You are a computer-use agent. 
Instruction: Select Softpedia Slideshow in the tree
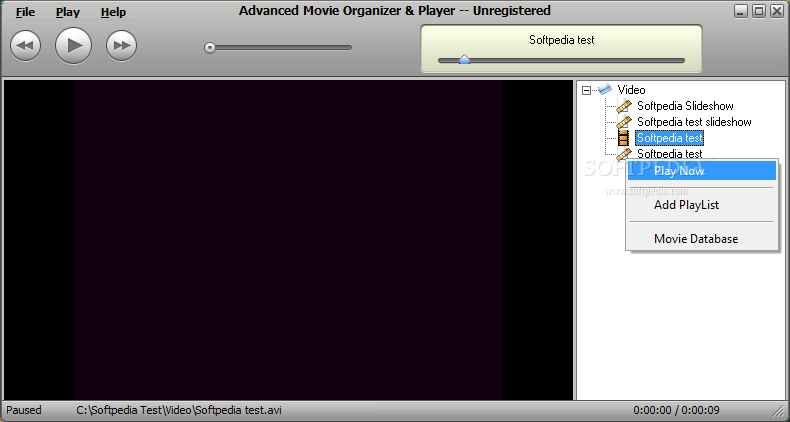click(x=685, y=106)
